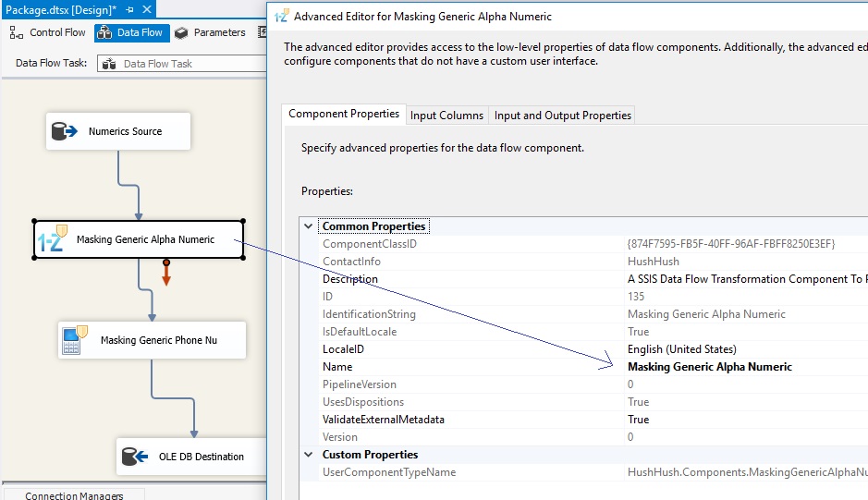Select the OLE DB Destination component
The width and height of the screenshot is (868, 500).
[x=191, y=457]
